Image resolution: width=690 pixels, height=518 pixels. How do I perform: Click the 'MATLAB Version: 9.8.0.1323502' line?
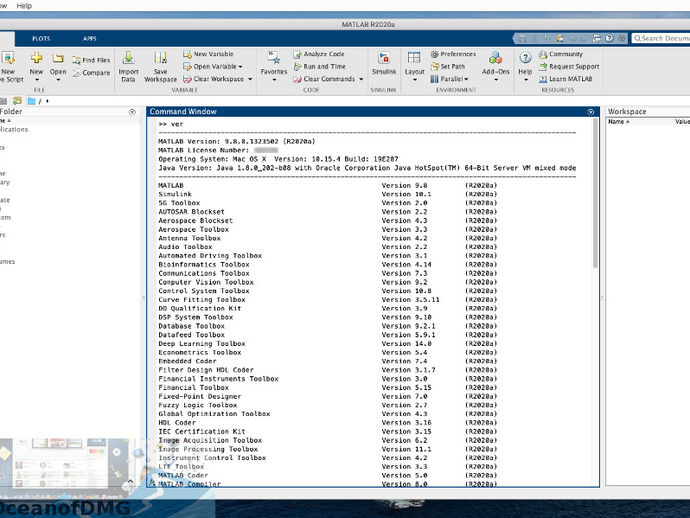tap(237, 141)
